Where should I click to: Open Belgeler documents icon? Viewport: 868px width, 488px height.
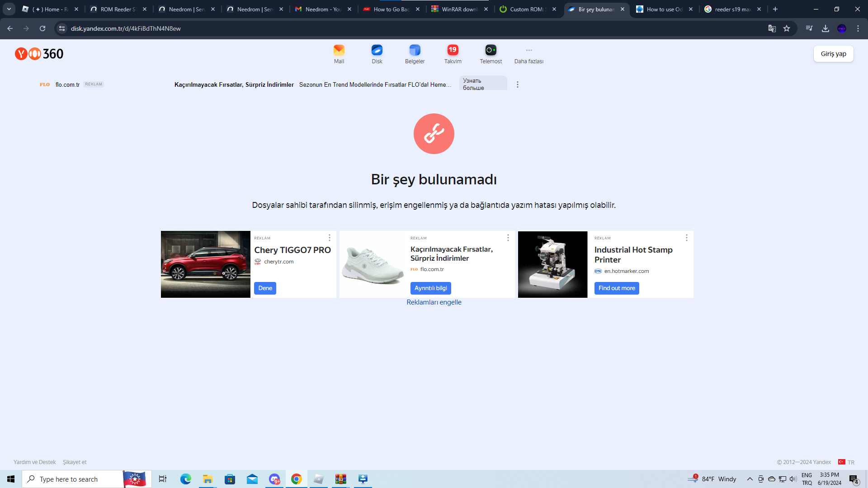415,50
